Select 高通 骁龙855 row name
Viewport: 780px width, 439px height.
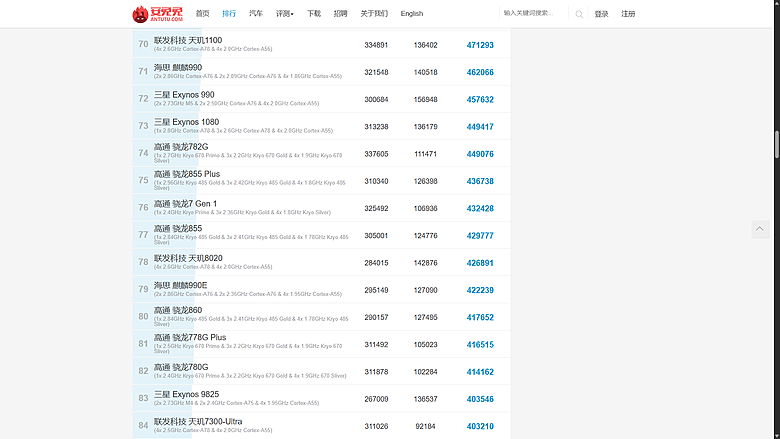pos(178,229)
